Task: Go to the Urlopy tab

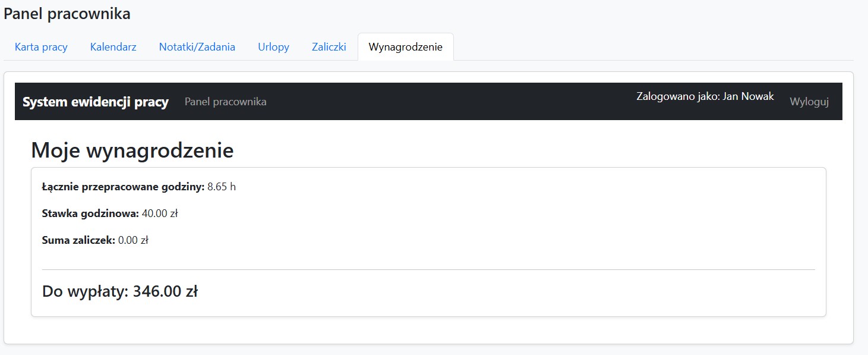Action: 273,47
